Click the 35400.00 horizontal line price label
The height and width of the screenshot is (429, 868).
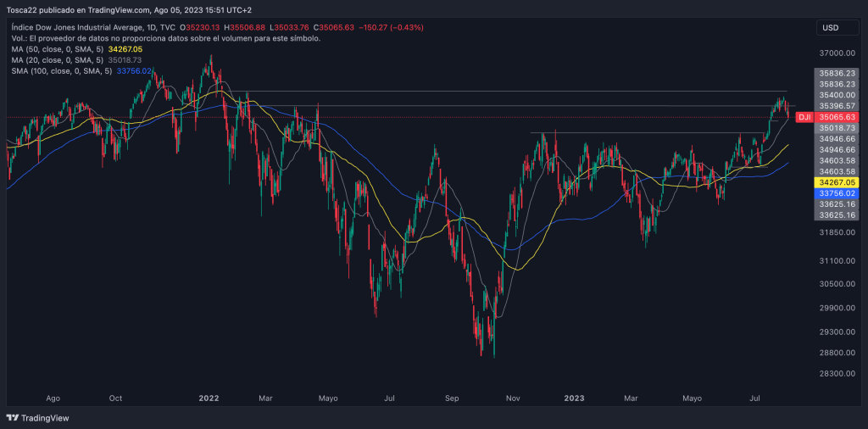pos(835,95)
